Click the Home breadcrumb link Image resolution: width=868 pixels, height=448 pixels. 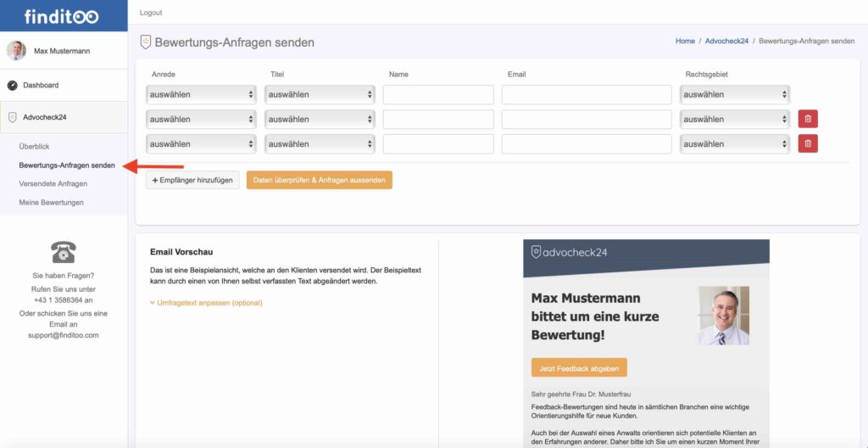[x=685, y=42]
